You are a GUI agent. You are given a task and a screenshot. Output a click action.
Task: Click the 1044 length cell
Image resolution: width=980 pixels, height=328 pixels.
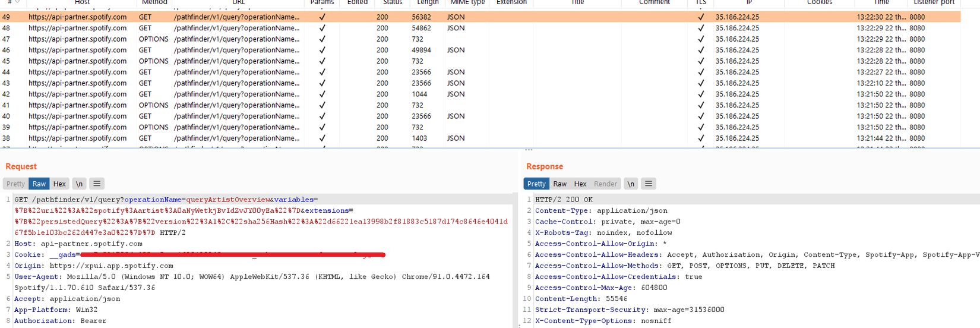pos(419,94)
